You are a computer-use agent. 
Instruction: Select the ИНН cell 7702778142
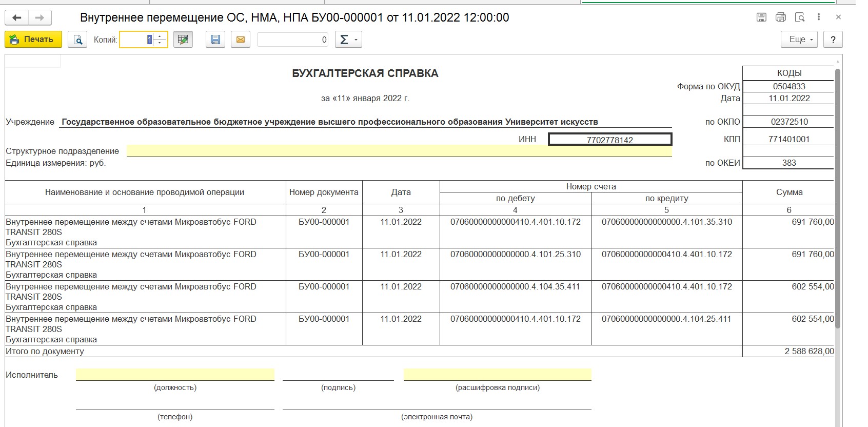click(610, 140)
